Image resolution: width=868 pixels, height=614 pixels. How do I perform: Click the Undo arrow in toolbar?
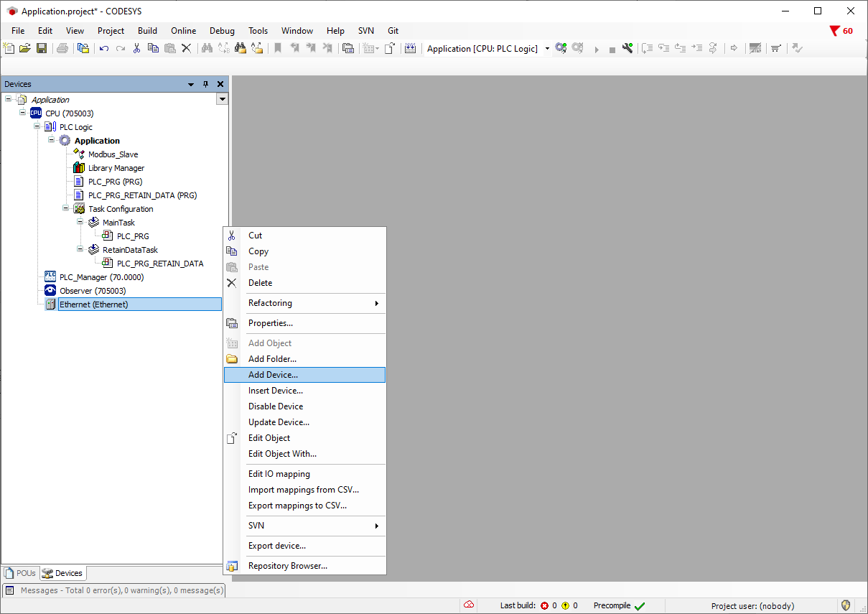tap(104, 48)
